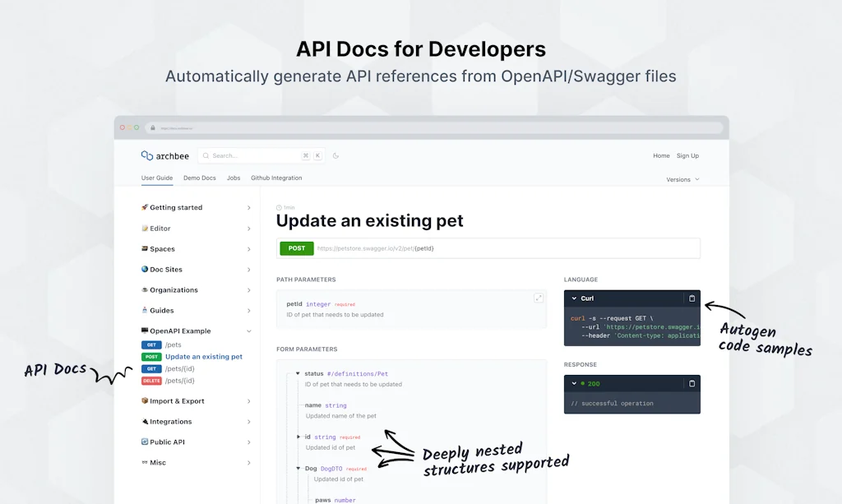Open the Versions dropdown
This screenshot has width=842, height=504.
coord(682,179)
